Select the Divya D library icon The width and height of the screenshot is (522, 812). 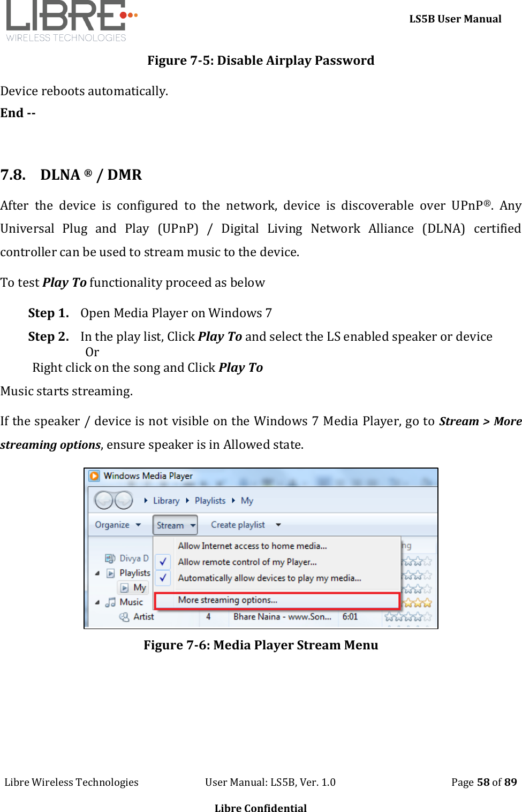pos(111,557)
